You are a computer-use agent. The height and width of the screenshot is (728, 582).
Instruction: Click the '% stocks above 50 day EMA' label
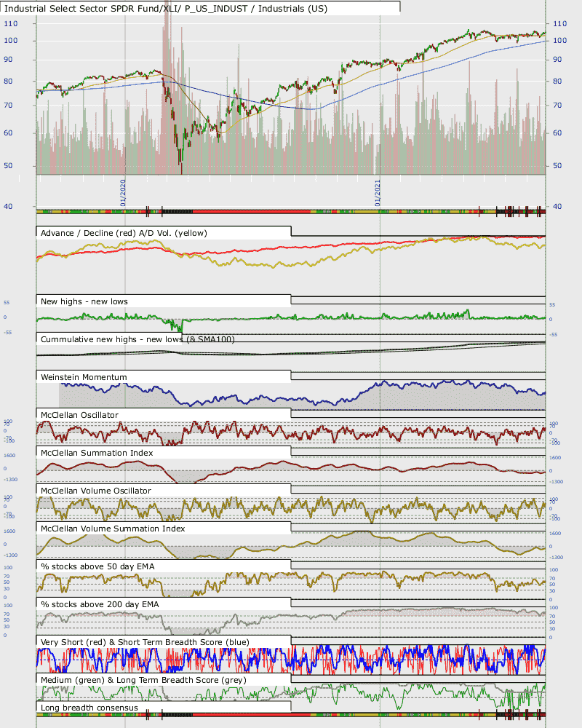point(97,566)
